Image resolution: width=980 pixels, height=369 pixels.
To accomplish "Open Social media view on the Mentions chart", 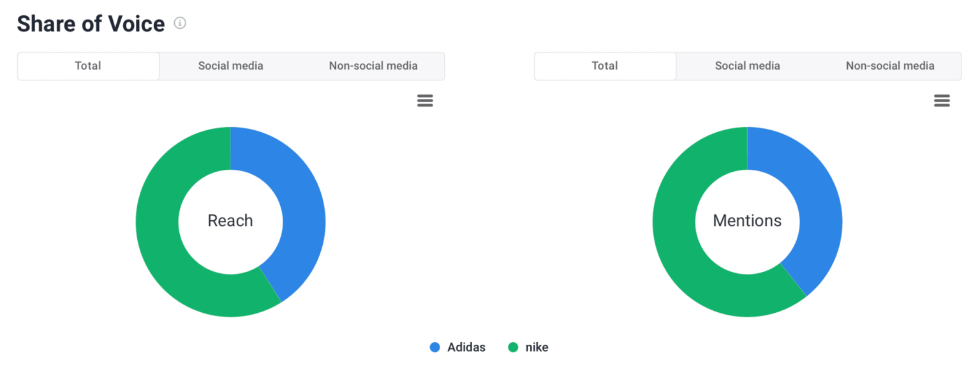I will 747,66.
